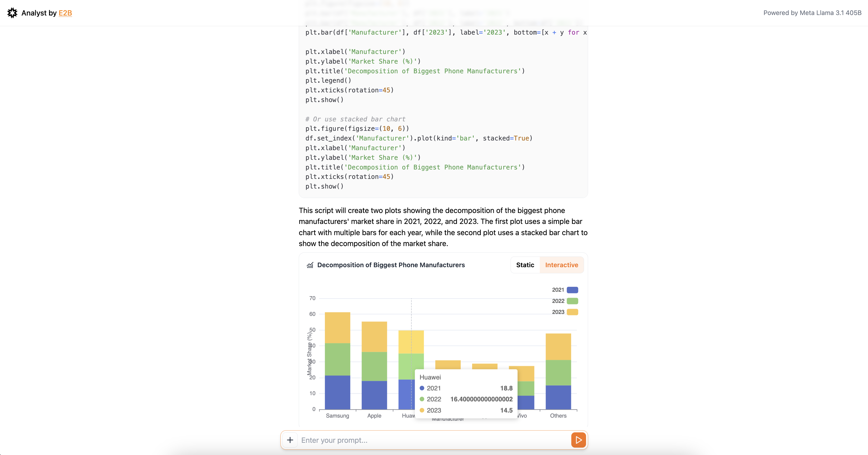The height and width of the screenshot is (455, 868).
Task: Click the Powered by Meta Llama label
Action: click(x=812, y=13)
